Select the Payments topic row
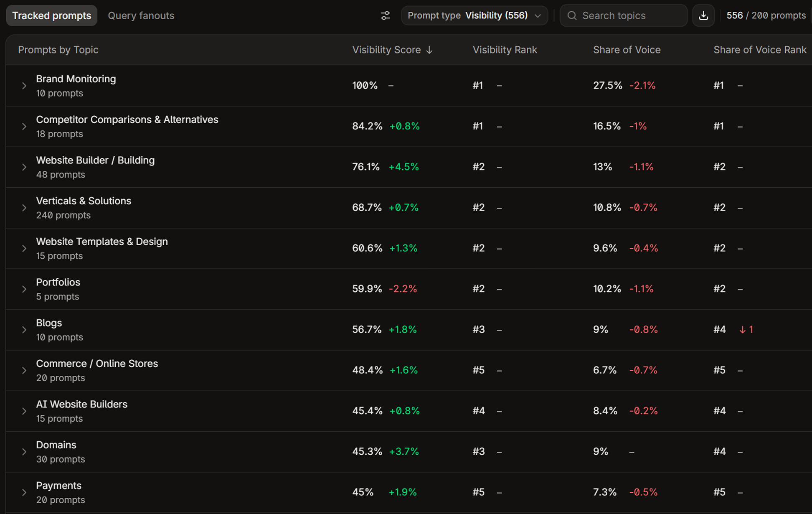Screen dimensions: 812x514 click(x=409, y=493)
